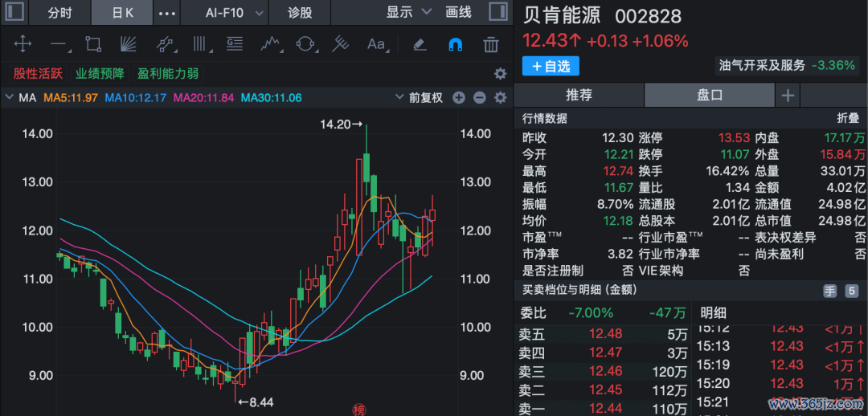The height and width of the screenshot is (416, 868).
Task: Click the 8.44 low price marker
Action: coord(256,402)
